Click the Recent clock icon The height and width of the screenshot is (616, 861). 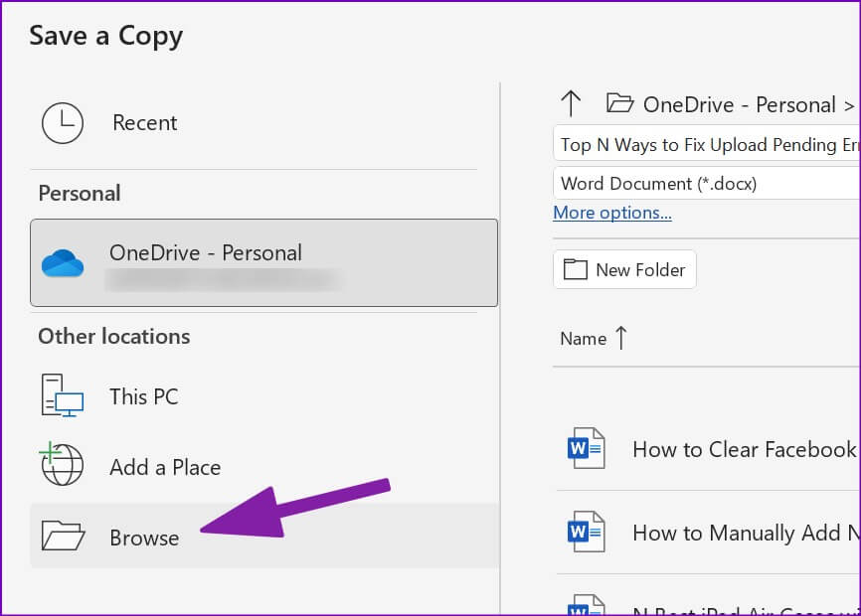coord(63,123)
